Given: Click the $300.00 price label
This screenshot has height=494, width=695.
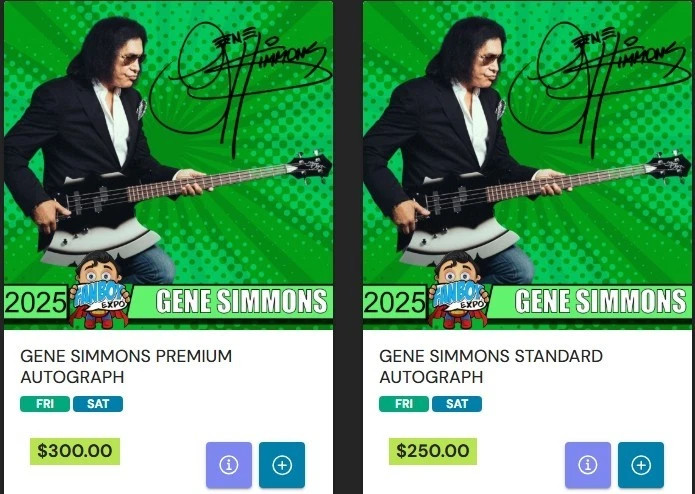Looking at the screenshot, I should [x=75, y=451].
